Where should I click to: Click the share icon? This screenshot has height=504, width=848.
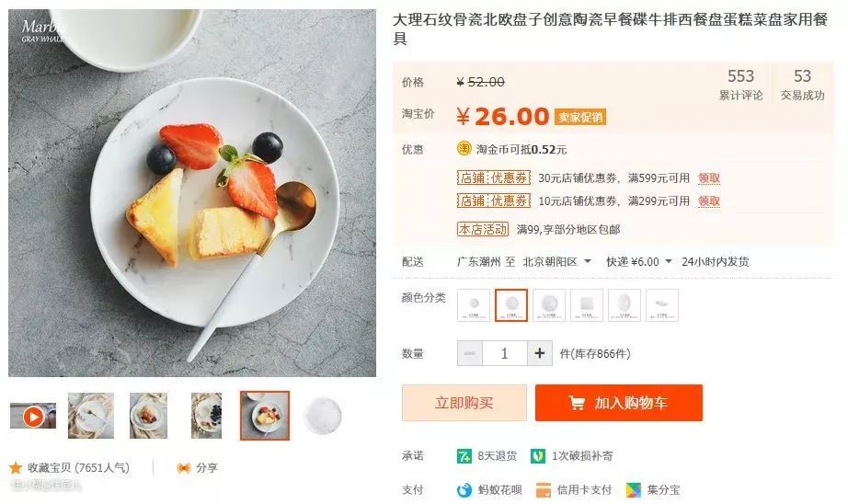click(x=184, y=468)
